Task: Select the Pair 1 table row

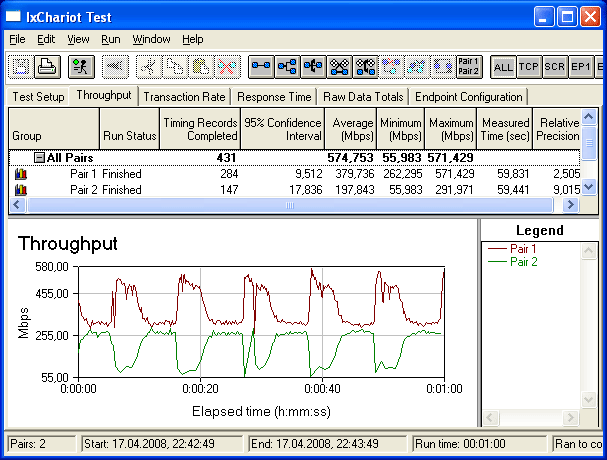Action: (x=295, y=174)
